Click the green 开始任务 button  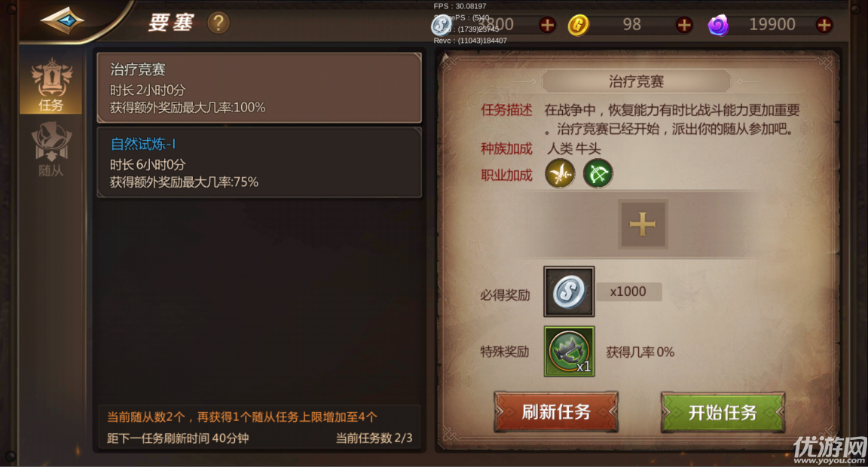pos(723,412)
